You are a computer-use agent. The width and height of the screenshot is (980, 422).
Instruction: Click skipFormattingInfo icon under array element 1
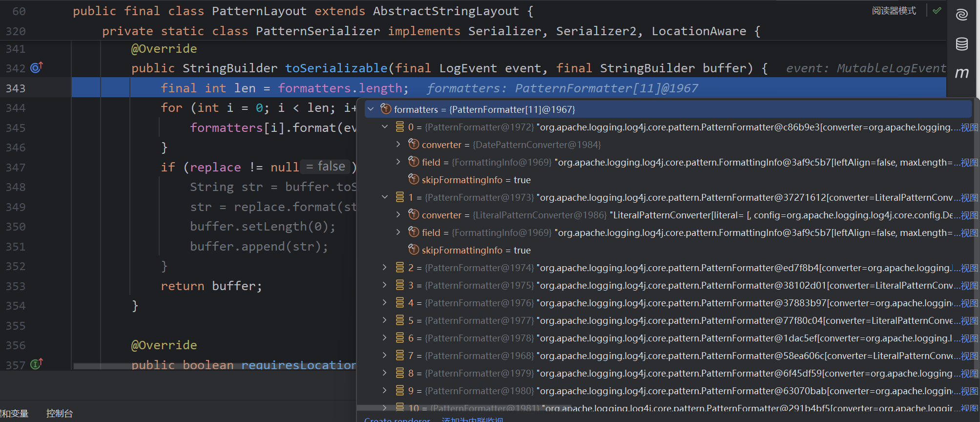click(414, 250)
